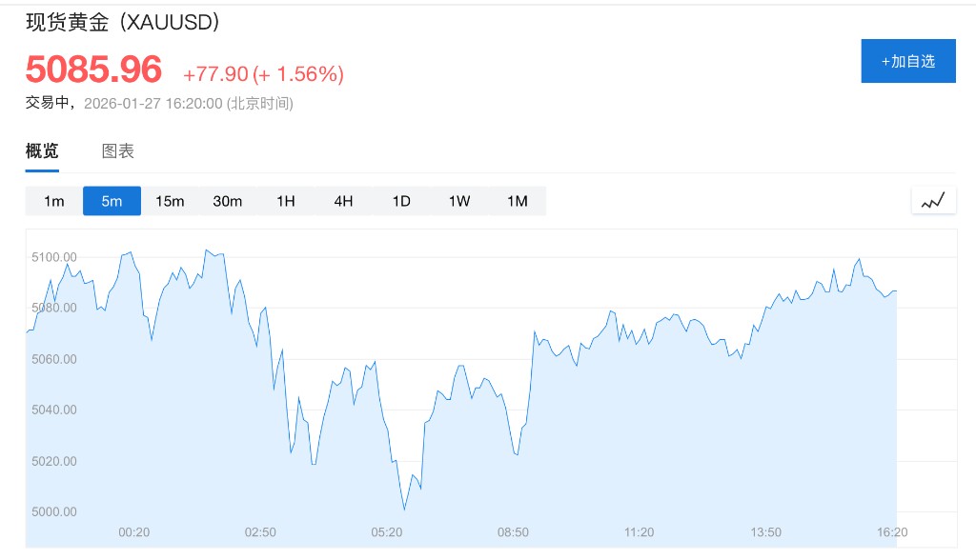Click the +77.90 (+1.56%) price change
This screenshot has height=560, width=976.
[x=263, y=74]
